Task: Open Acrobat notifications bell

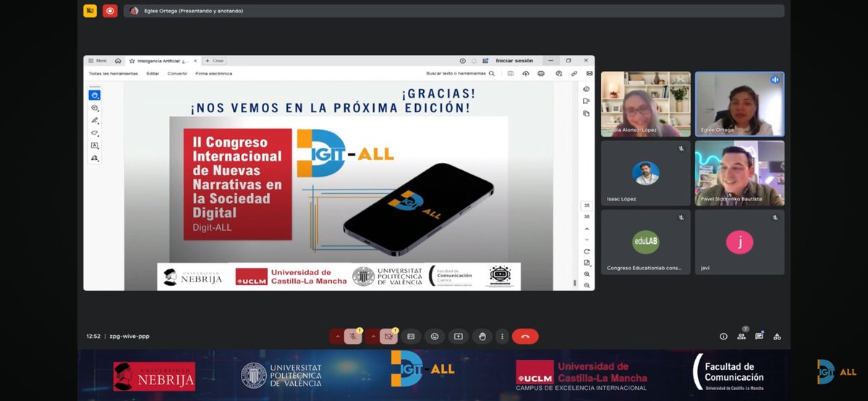Action: tap(474, 61)
